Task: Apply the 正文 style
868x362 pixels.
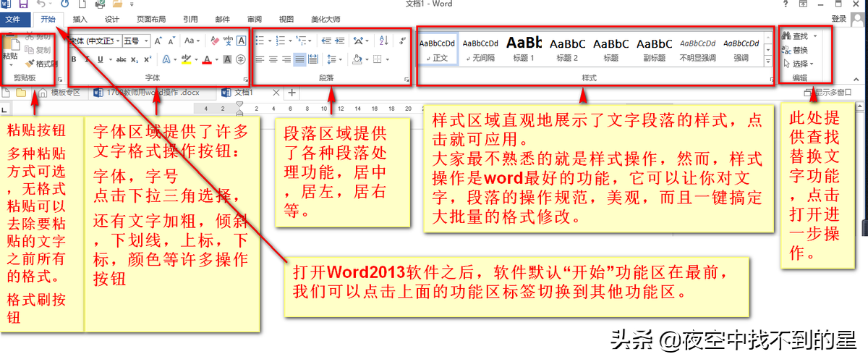Action: tap(438, 49)
